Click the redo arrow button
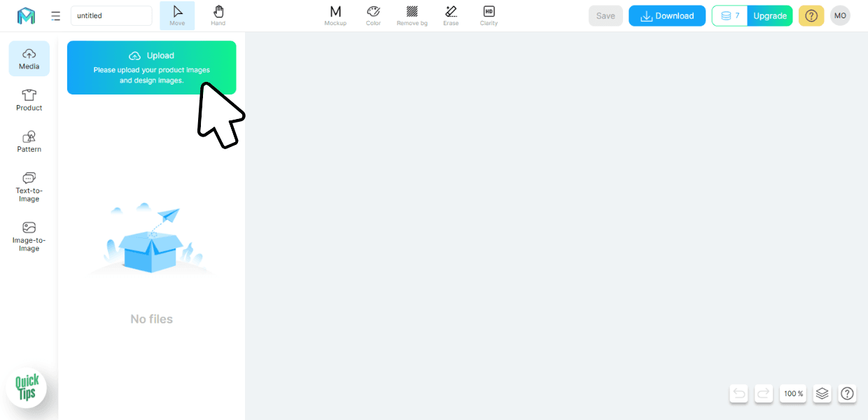Viewport: 868px width, 420px height. click(x=764, y=393)
